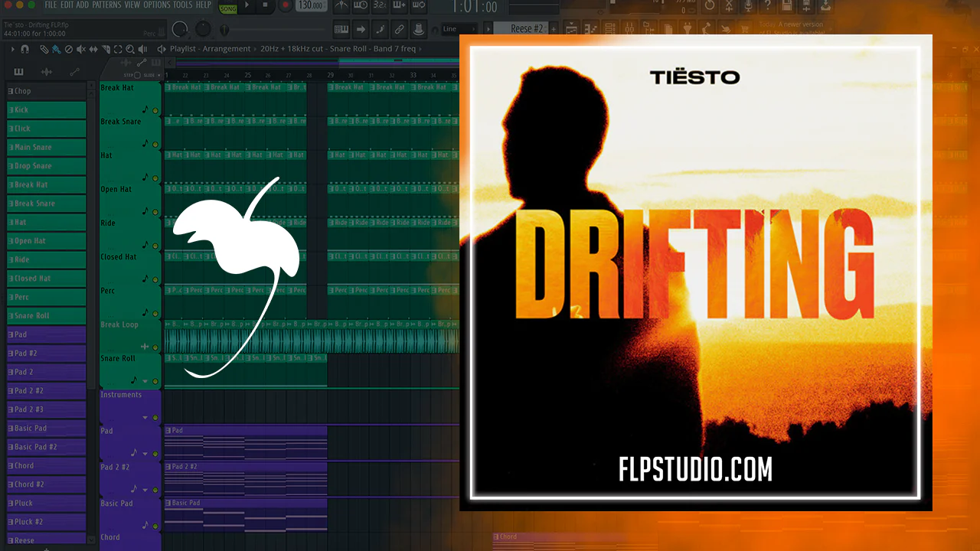The image size is (980, 551).
Task: Select the Kick pattern in picker
Action: click(46, 110)
